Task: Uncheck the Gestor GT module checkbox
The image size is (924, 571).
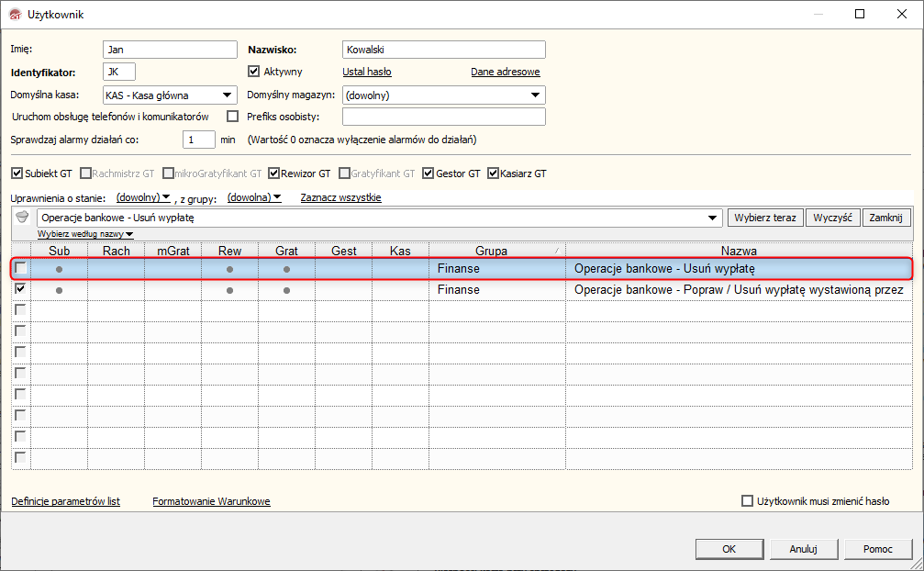Action: [429, 174]
